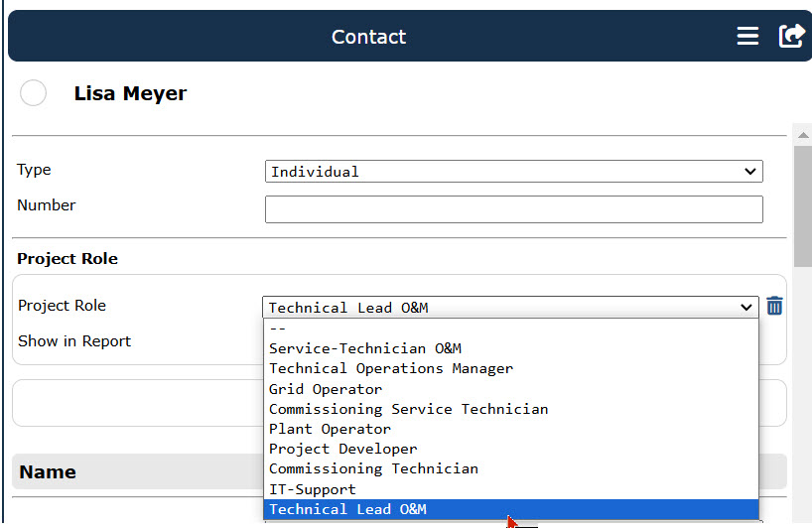Choose Commissioning Technician option
Image resolution: width=812 pixels, height=528 pixels.
(x=510, y=469)
